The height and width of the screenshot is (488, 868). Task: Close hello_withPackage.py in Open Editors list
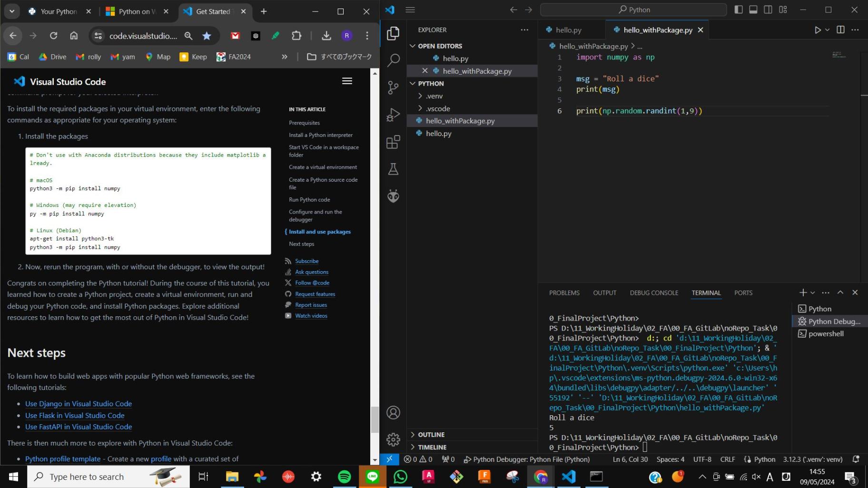(x=425, y=71)
